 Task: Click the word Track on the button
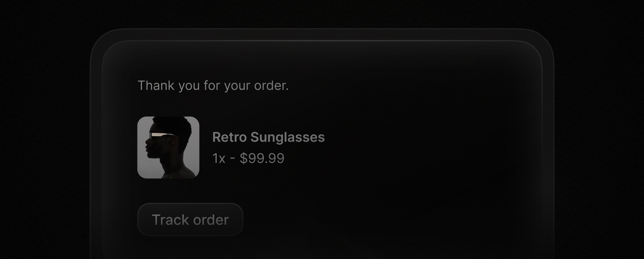[170, 220]
